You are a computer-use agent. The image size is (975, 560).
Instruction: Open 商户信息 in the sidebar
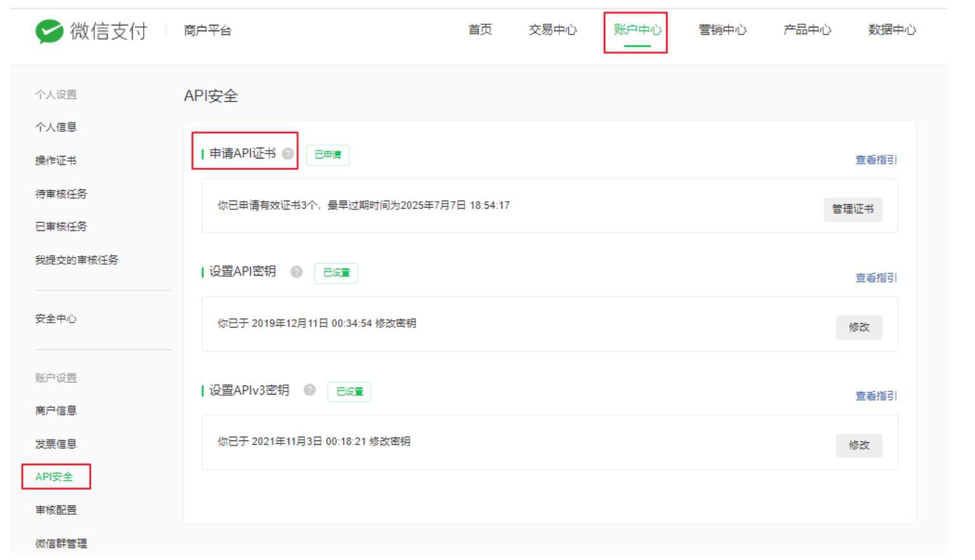pos(56,410)
